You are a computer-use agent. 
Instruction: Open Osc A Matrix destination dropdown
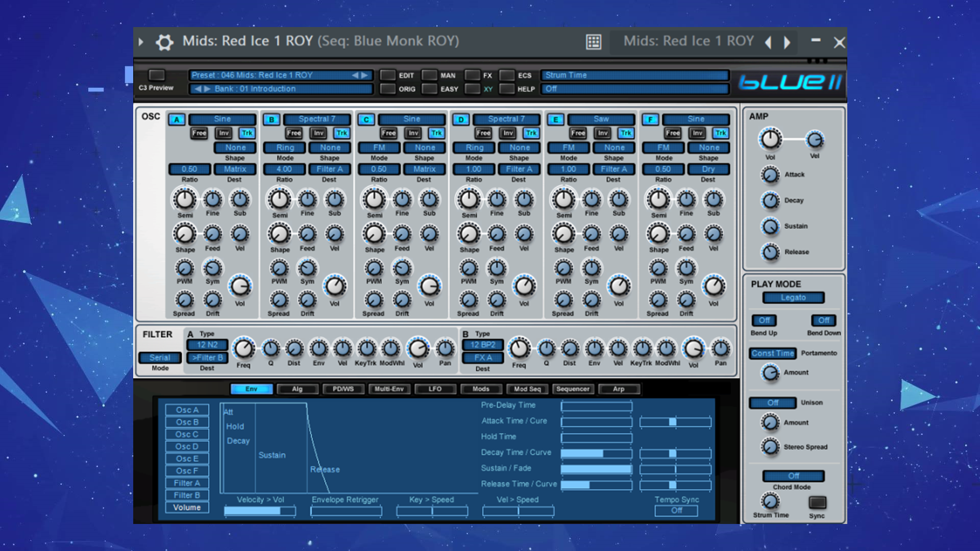235,169
